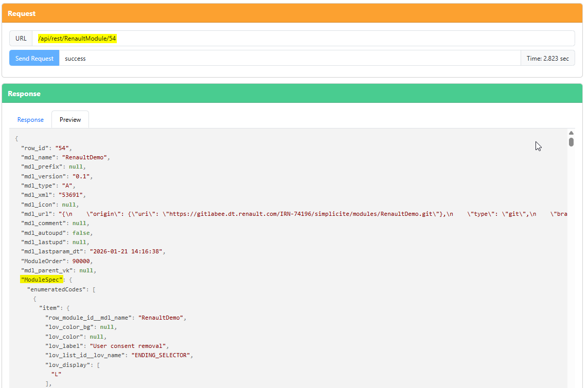Select the Preview tab
This screenshot has height=388, width=588.
[70, 120]
